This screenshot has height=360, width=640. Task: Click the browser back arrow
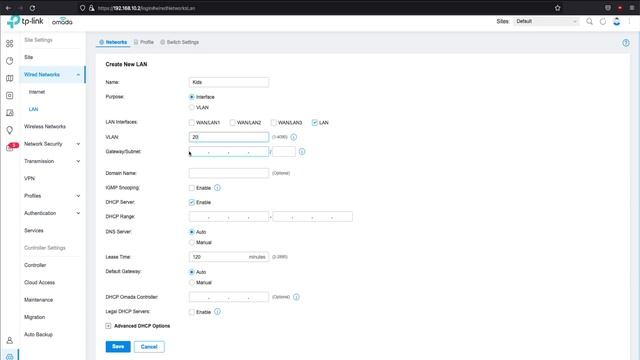pos(8,8)
